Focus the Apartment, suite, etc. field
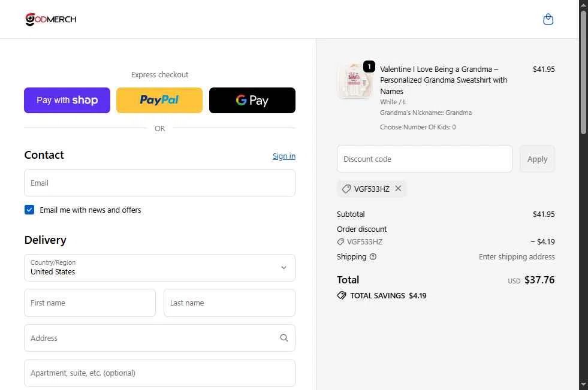 pyautogui.click(x=160, y=373)
